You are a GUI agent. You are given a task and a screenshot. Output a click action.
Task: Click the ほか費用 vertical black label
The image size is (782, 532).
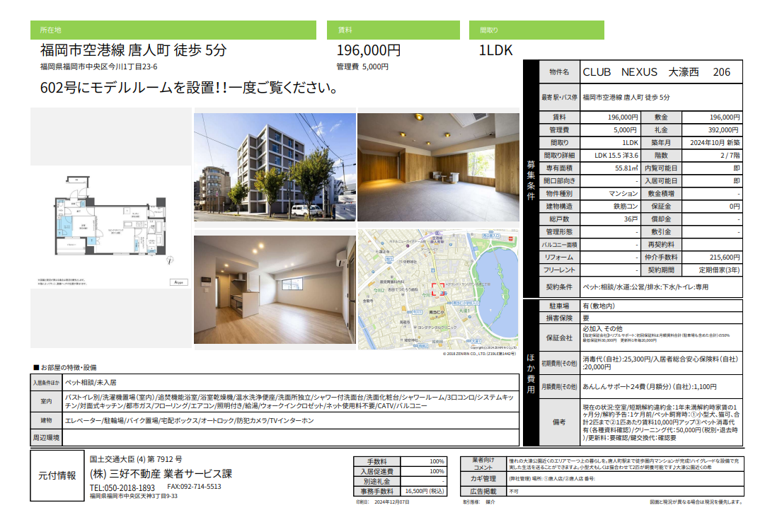click(531, 373)
